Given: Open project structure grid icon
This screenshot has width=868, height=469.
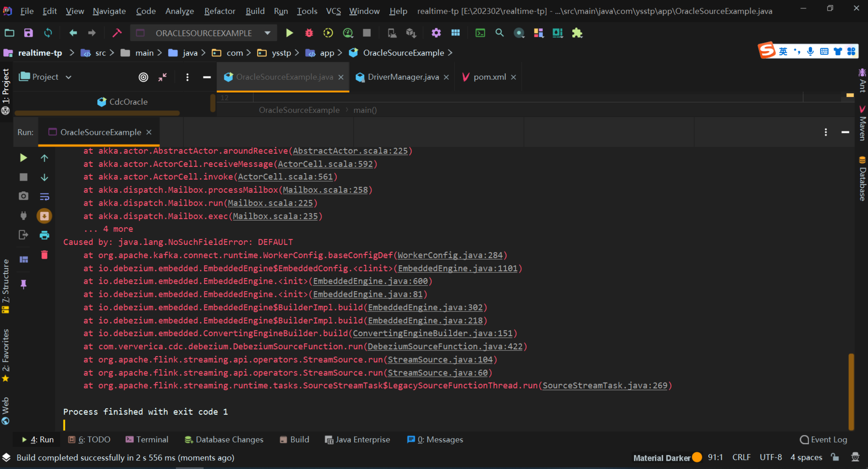Looking at the screenshot, I should pyautogui.click(x=455, y=33).
